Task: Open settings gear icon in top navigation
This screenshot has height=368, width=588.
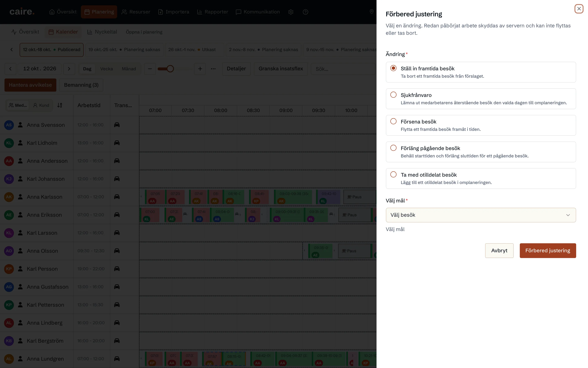Action: [291, 12]
